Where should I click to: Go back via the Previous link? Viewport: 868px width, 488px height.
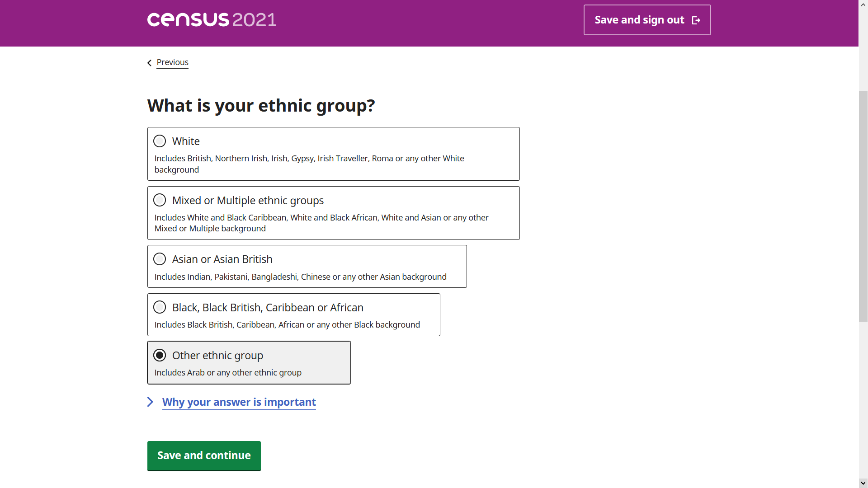click(x=172, y=62)
